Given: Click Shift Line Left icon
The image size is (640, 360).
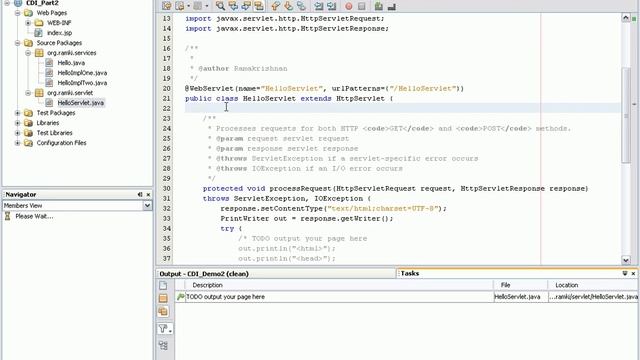Looking at the screenshot, I should (318, 6).
